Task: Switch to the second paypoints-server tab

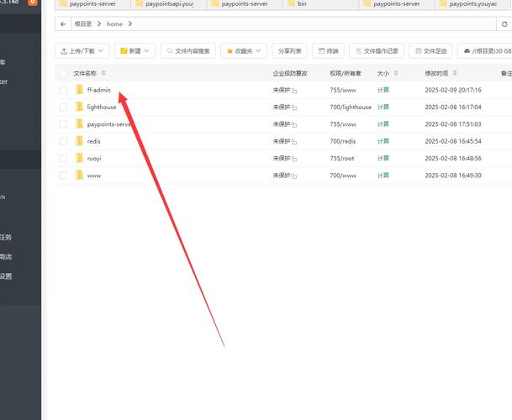Action: [245, 4]
